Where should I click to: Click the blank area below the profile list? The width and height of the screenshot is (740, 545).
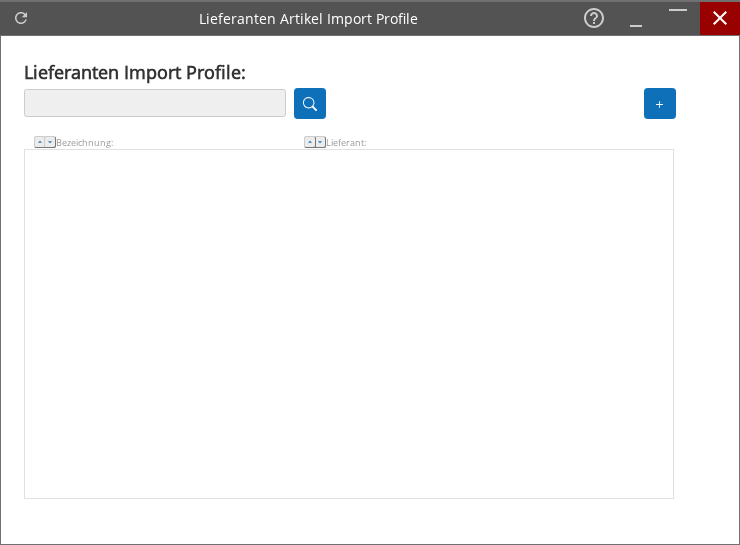348,520
